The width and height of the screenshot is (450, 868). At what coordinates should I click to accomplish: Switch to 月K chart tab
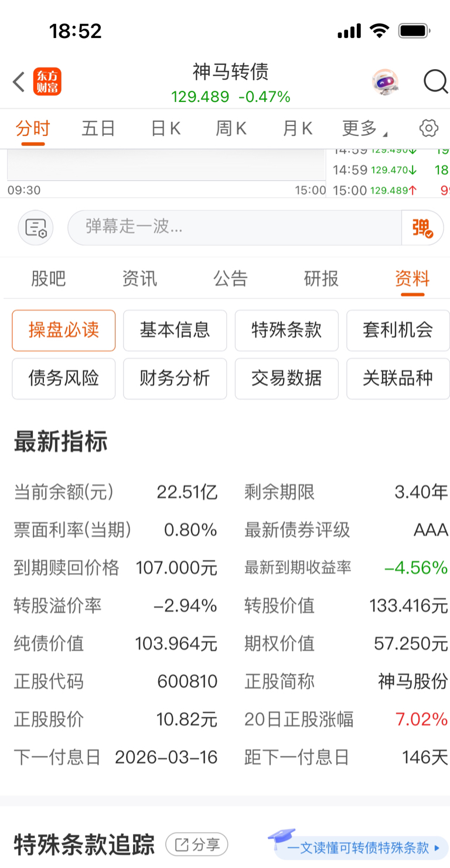point(298,128)
